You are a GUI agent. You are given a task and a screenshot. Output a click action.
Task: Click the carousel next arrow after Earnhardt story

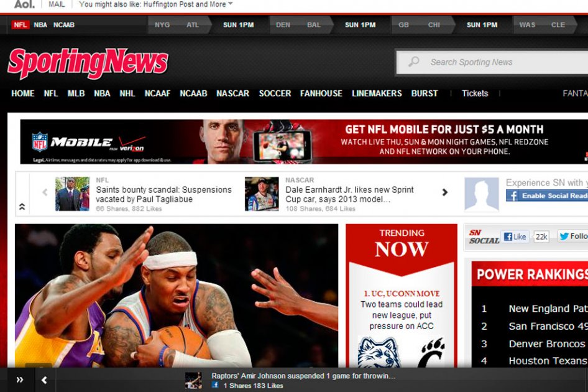(x=445, y=192)
